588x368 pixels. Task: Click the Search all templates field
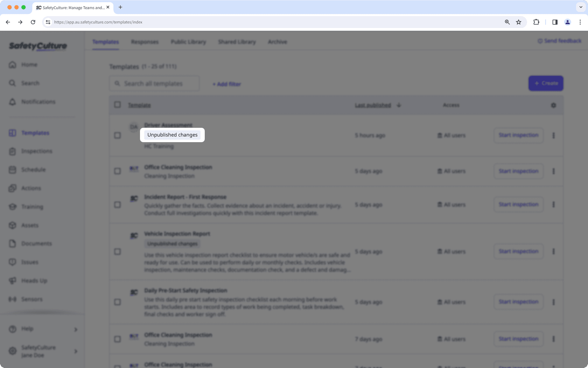154,83
